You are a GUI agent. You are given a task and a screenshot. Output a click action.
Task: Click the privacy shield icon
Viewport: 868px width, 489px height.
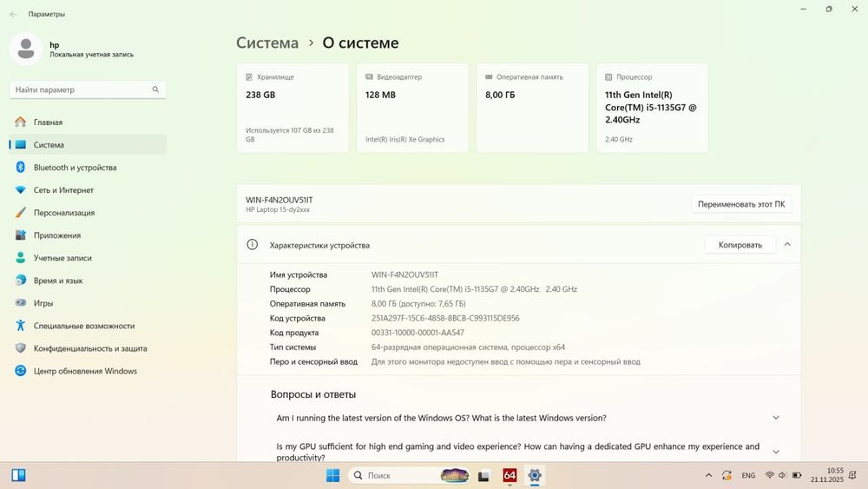21,348
